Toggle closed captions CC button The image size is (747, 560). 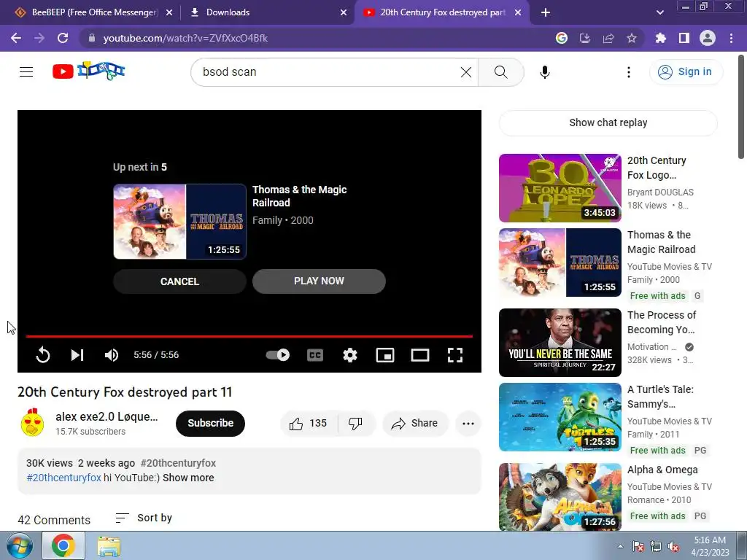[x=315, y=355]
